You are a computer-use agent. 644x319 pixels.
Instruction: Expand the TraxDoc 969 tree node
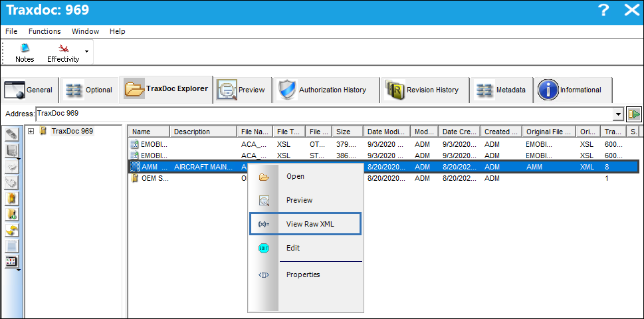coord(31,132)
